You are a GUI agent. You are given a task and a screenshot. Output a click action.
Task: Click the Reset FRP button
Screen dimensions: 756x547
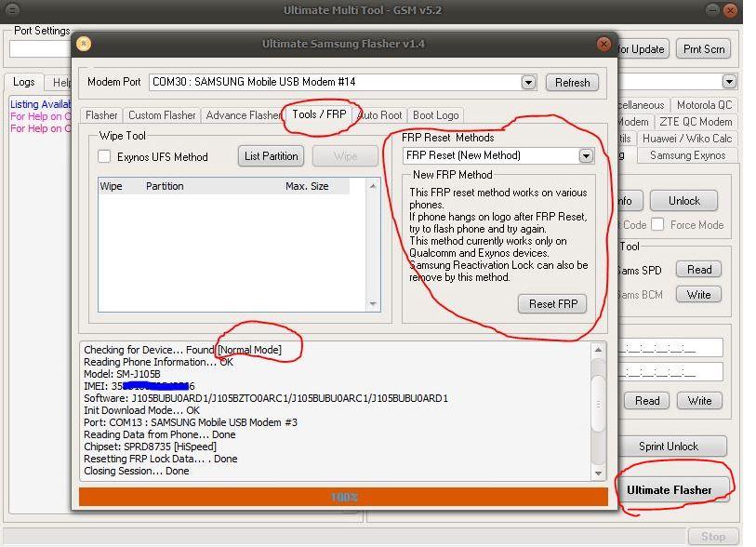[552, 304]
